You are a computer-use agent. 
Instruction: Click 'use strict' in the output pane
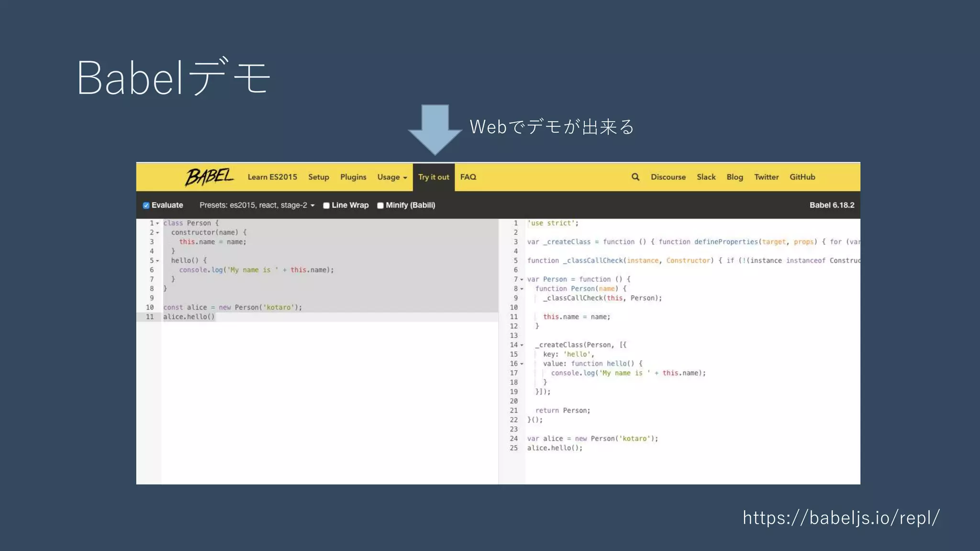(x=553, y=223)
